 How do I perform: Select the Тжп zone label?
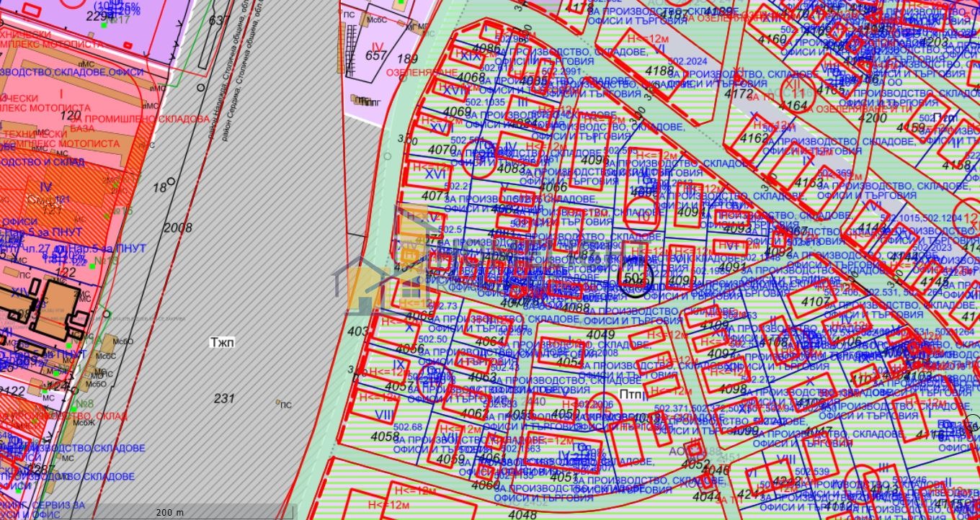222,341
